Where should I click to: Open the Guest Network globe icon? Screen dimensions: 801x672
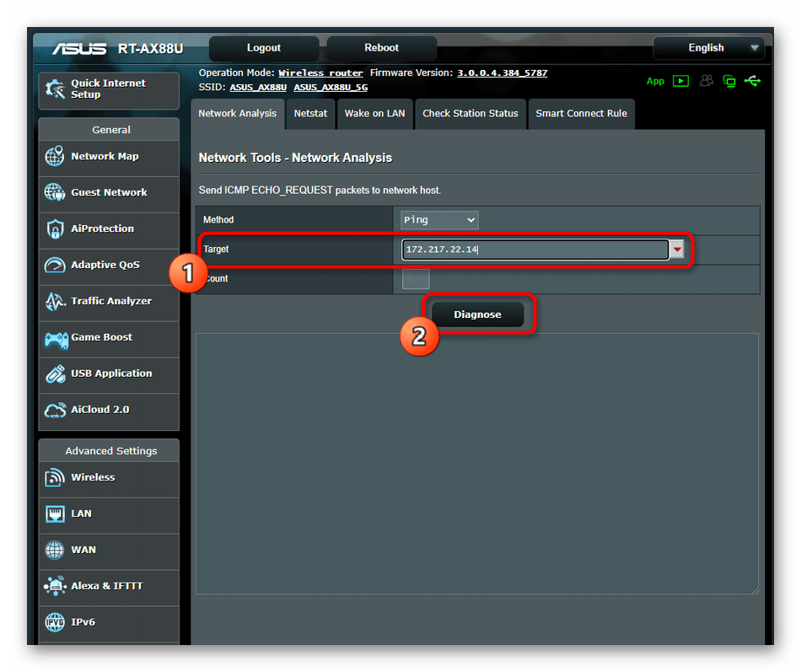(x=55, y=193)
